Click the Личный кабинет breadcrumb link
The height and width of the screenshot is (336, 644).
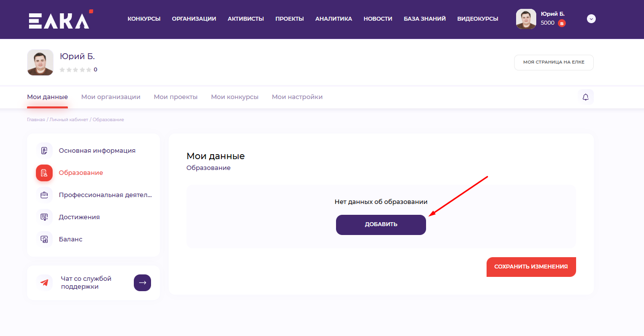[x=69, y=120]
